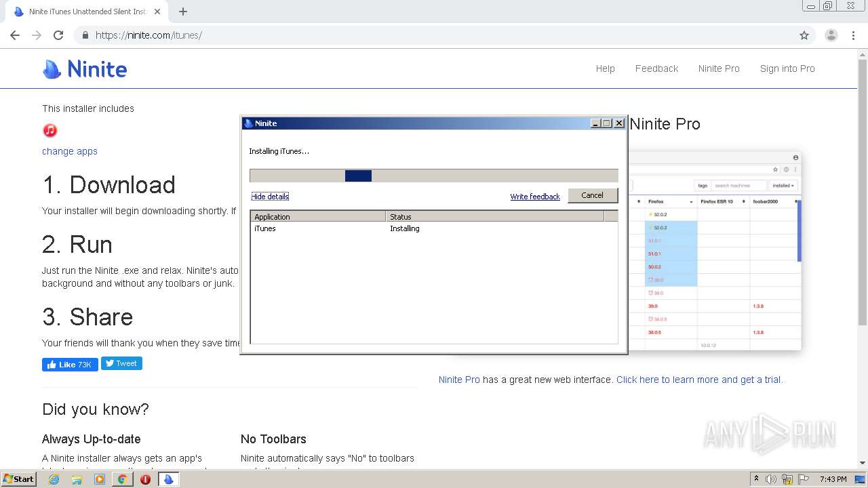This screenshot has height=488, width=868.
Task: Click the Ninite dialog title bar icon
Action: tap(248, 123)
